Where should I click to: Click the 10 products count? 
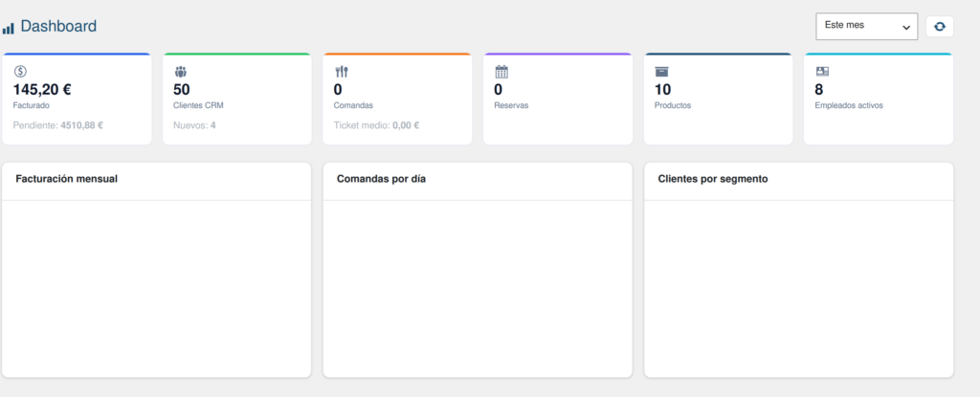pyautogui.click(x=662, y=89)
